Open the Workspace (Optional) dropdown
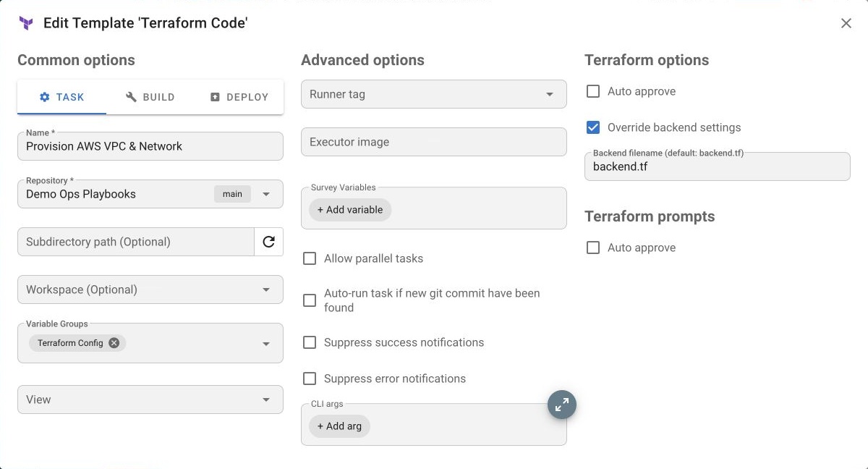Screen dimensions: 868x469 pos(150,290)
